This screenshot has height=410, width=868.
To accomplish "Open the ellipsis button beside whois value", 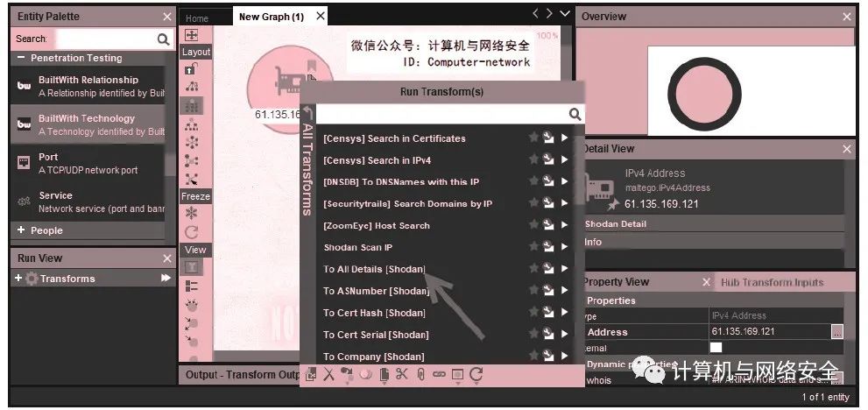I will pos(837,379).
